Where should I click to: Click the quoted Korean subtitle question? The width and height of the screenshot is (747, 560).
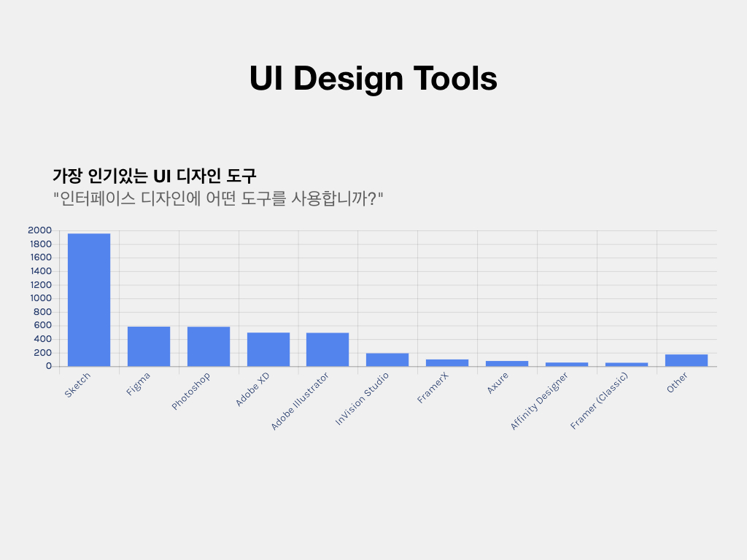[x=218, y=198]
